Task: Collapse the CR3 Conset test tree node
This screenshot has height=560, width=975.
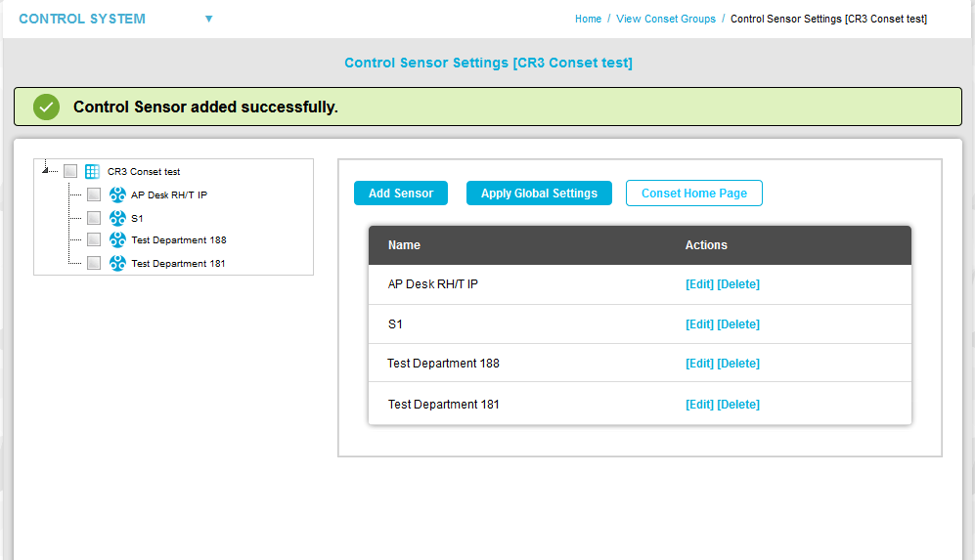Action: [x=46, y=170]
